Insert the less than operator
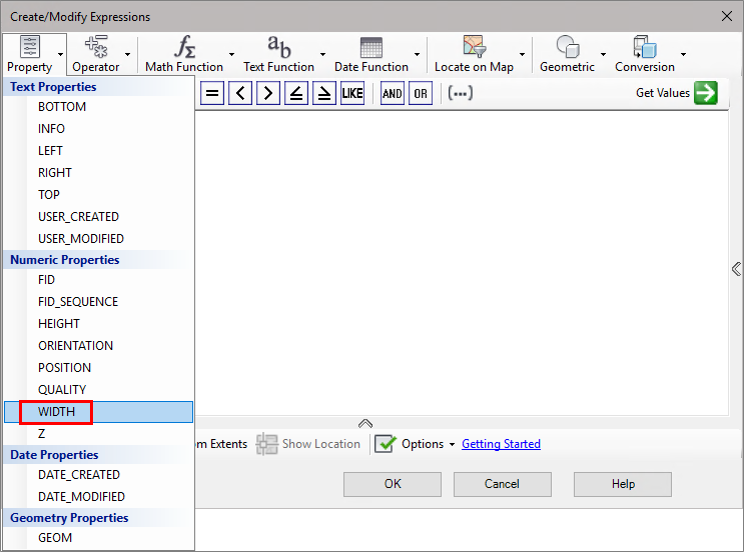Screen dimensions: 744x552 click(240, 93)
